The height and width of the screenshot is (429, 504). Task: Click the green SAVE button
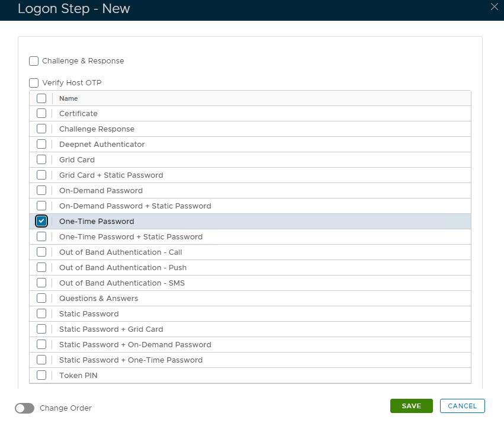coord(411,406)
